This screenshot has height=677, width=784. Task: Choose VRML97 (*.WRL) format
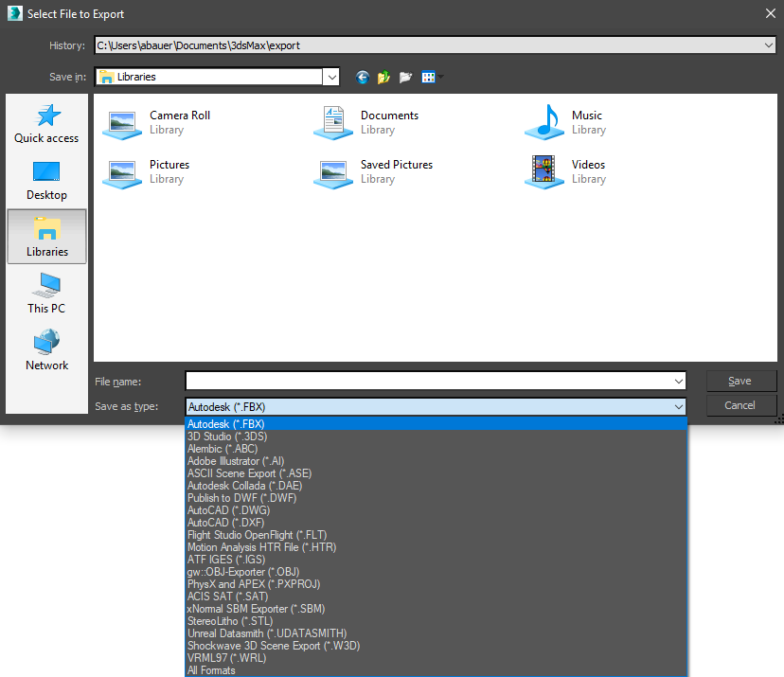(x=436, y=658)
